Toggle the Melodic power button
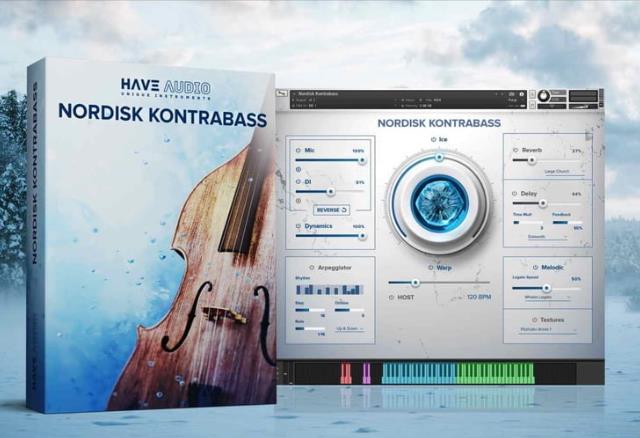The image size is (640, 438). [x=535, y=267]
